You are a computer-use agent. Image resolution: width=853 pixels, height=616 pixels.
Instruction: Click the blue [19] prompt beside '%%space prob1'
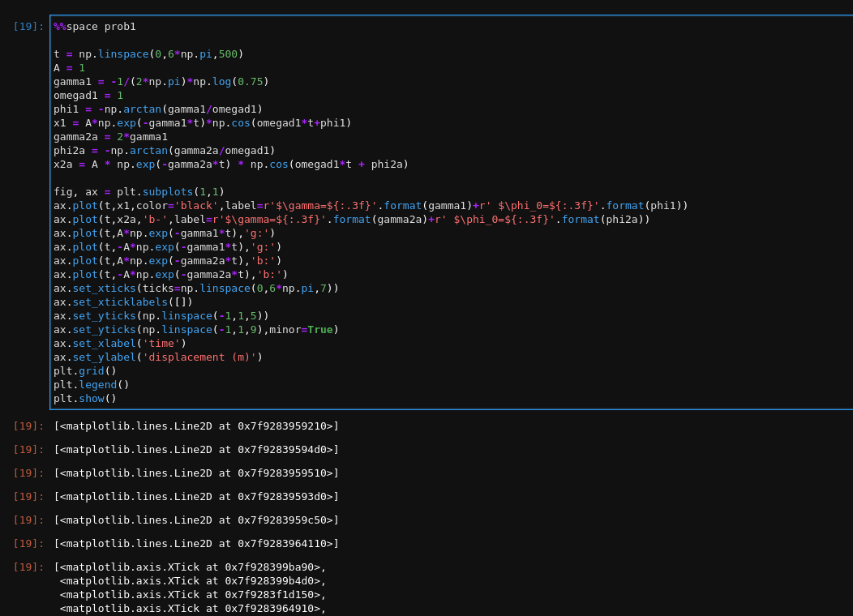[28, 27]
